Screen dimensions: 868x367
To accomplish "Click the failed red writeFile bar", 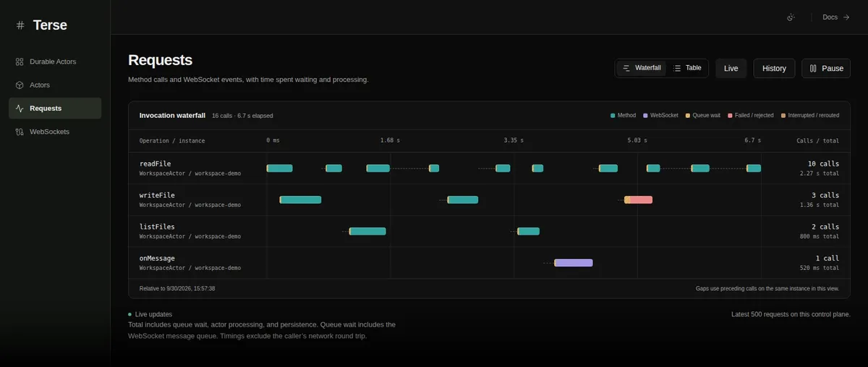I will (639, 200).
